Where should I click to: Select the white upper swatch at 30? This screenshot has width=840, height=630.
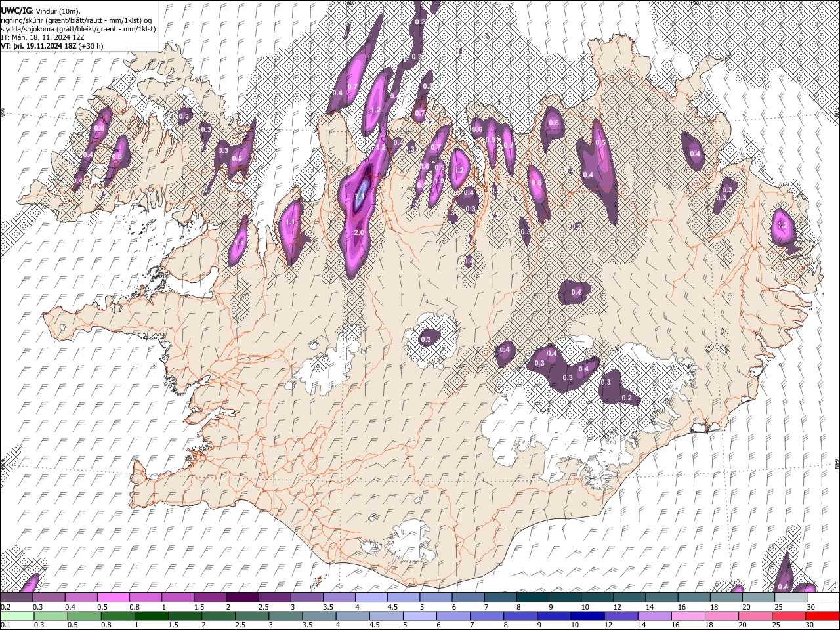pyautogui.click(x=823, y=598)
